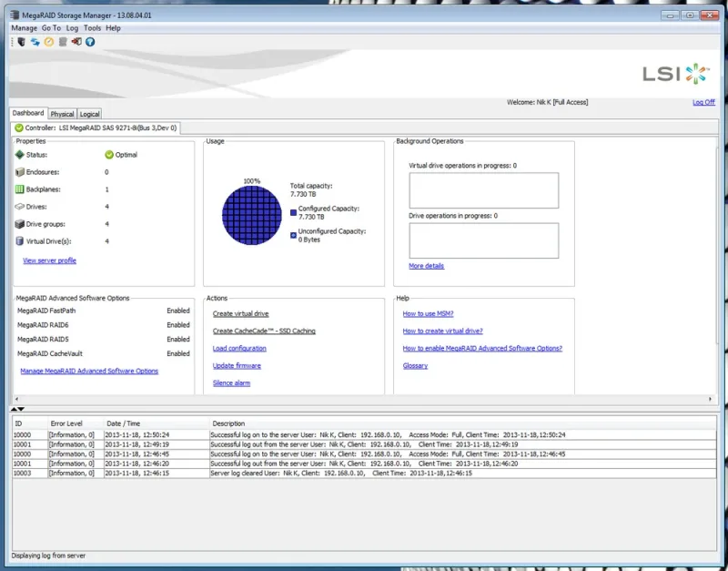Open the Help menu

[x=113, y=28]
